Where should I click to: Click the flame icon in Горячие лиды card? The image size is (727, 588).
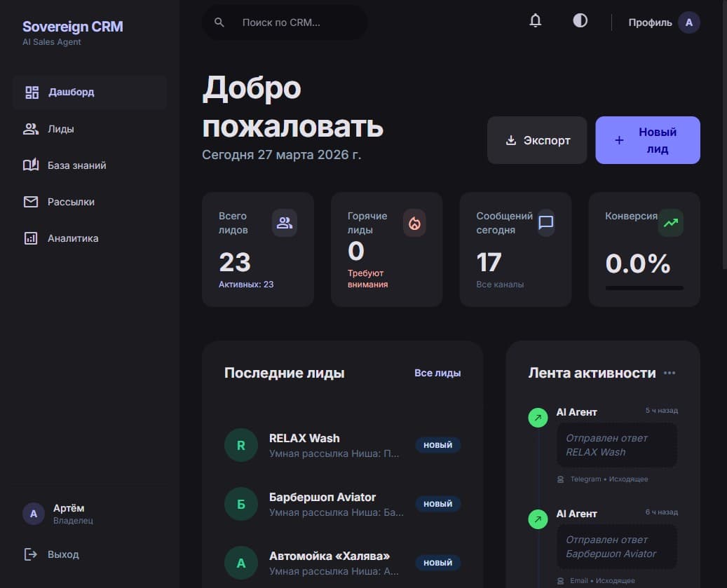(414, 223)
